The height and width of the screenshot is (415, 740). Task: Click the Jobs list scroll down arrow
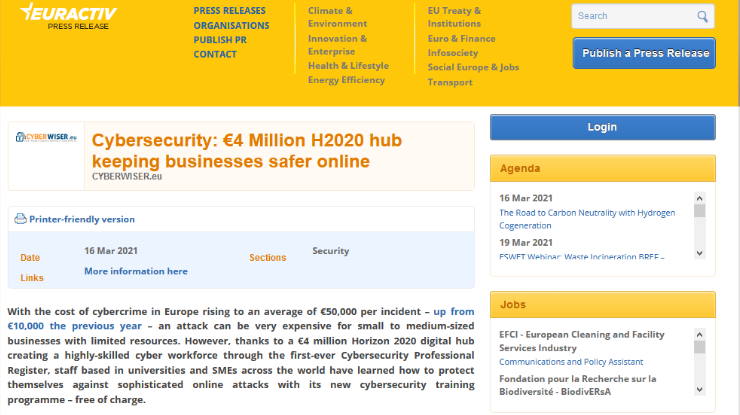[x=699, y=390]
